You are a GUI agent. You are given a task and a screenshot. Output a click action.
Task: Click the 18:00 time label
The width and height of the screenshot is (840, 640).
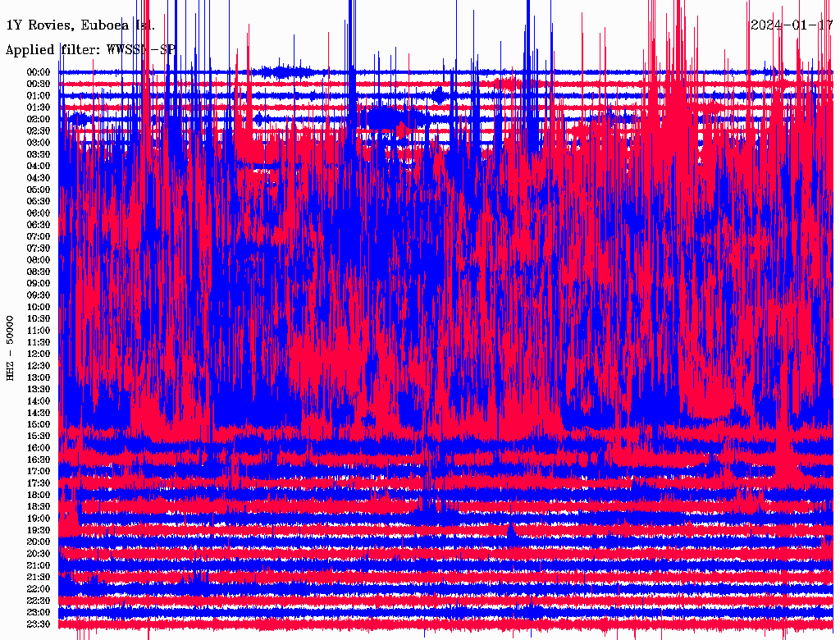[x=39, y=495]
